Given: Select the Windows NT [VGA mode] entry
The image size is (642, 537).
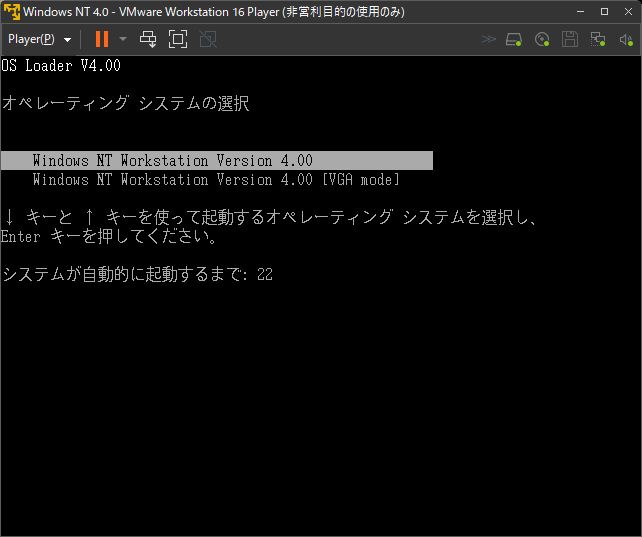Looking at the screenshot, I should (216, 180).
